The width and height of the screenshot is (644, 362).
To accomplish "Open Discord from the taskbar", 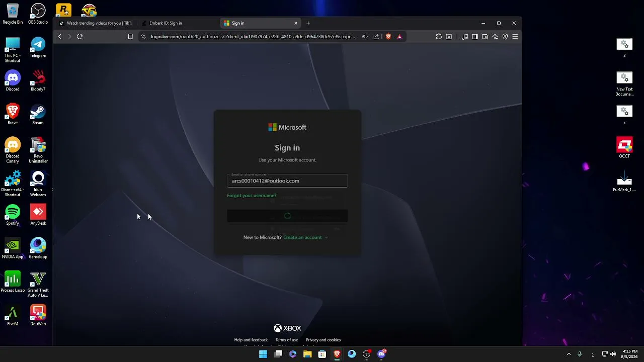I will click(x=381, y=354).
